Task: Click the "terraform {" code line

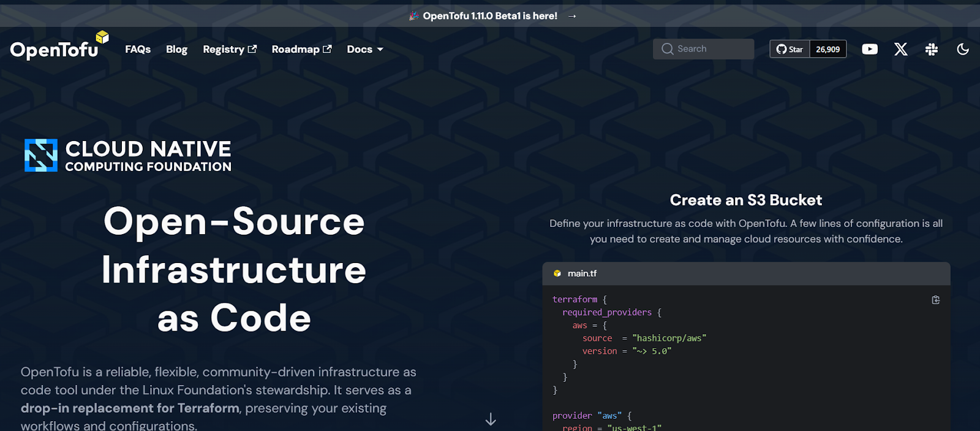Action: (579, 299)
